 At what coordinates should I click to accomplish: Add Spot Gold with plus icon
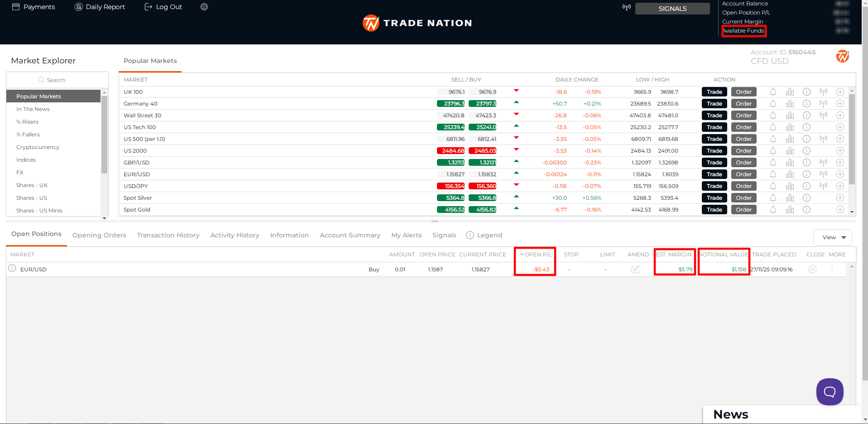(x=840, y=210)
